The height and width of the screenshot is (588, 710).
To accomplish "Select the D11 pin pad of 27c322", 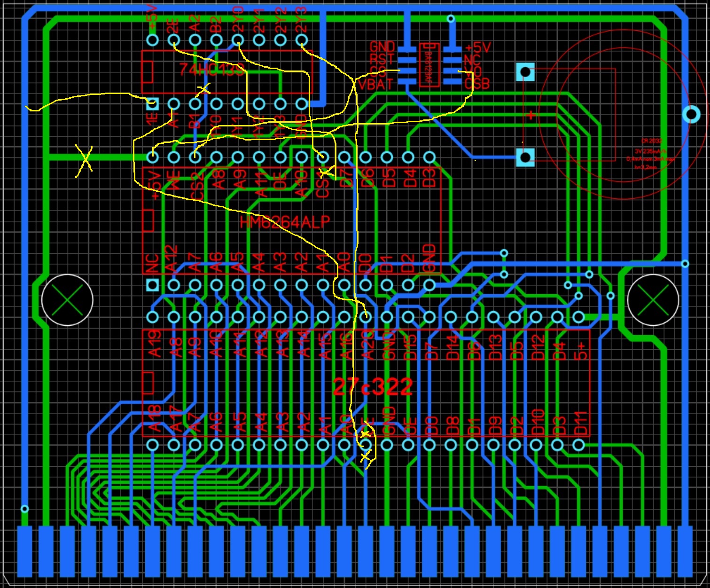I will 579,445.
